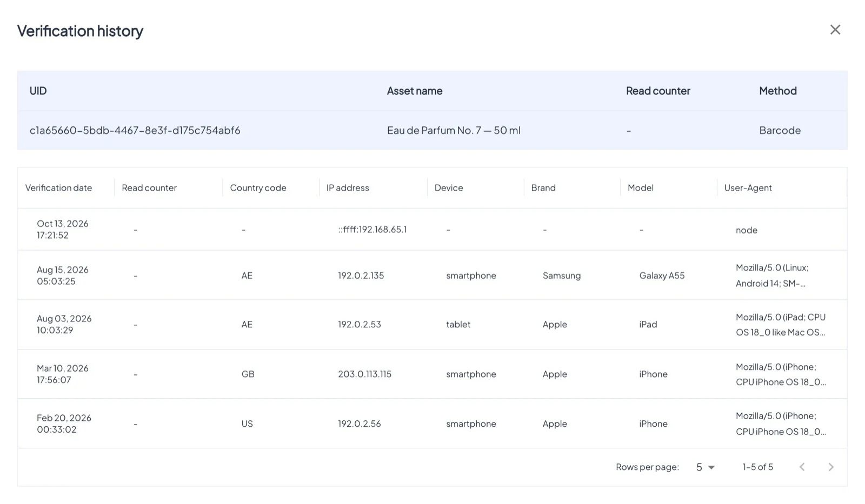Screen dimensions: 865x504
Task: Select the Brand column header
Action: pos(543,188)
